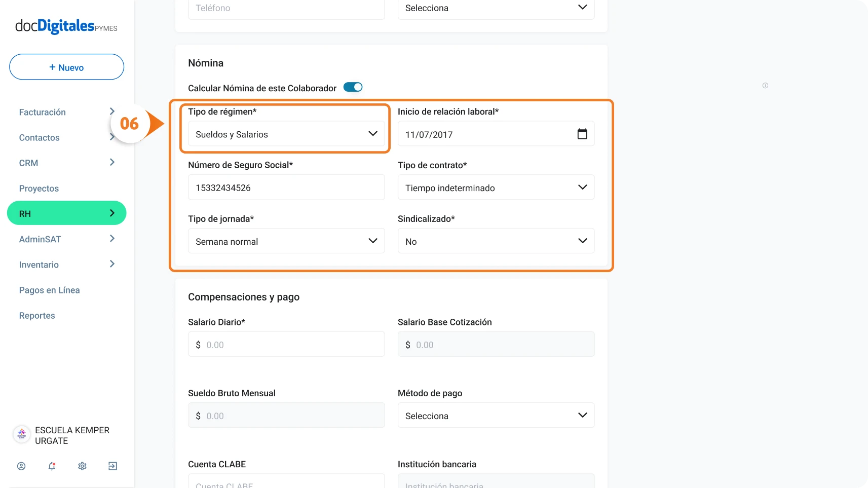Open the Tipo de régimen dropdown
This screenshot has width=868, height=488.
(286, 134)
